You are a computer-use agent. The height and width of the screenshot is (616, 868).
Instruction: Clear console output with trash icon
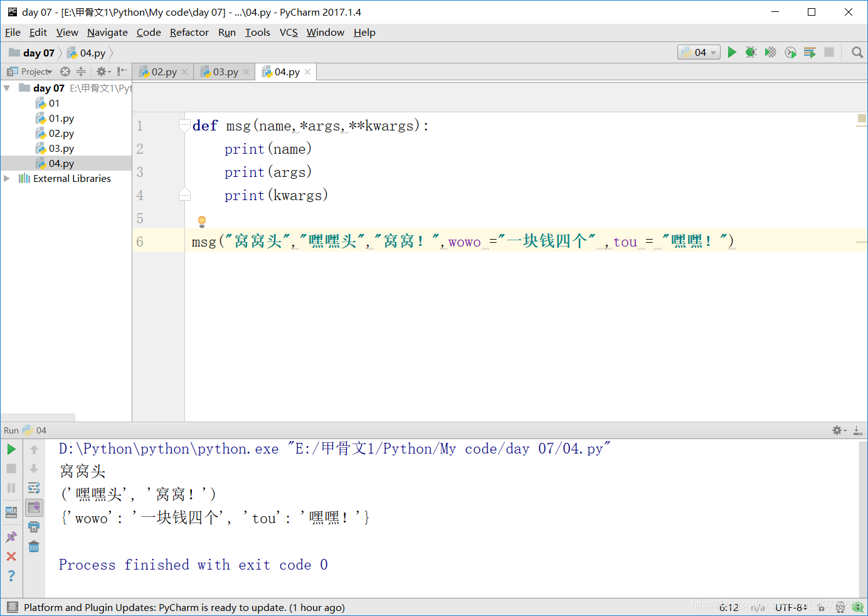[34, 546]
